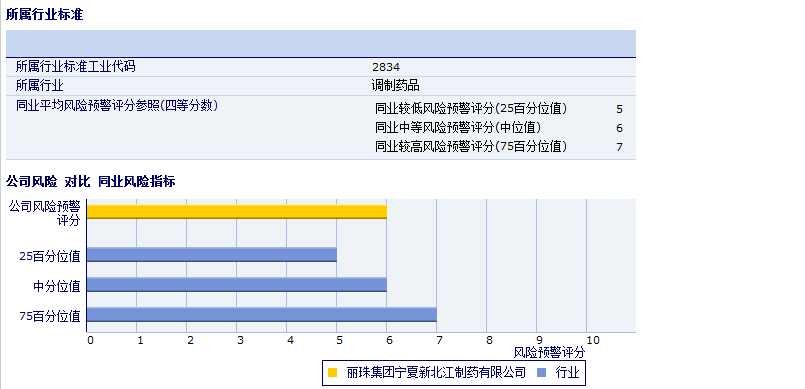Click the 风险预警评分 axis title
Image resolution: width=805 pixels, height=389 pixels.
549,353
